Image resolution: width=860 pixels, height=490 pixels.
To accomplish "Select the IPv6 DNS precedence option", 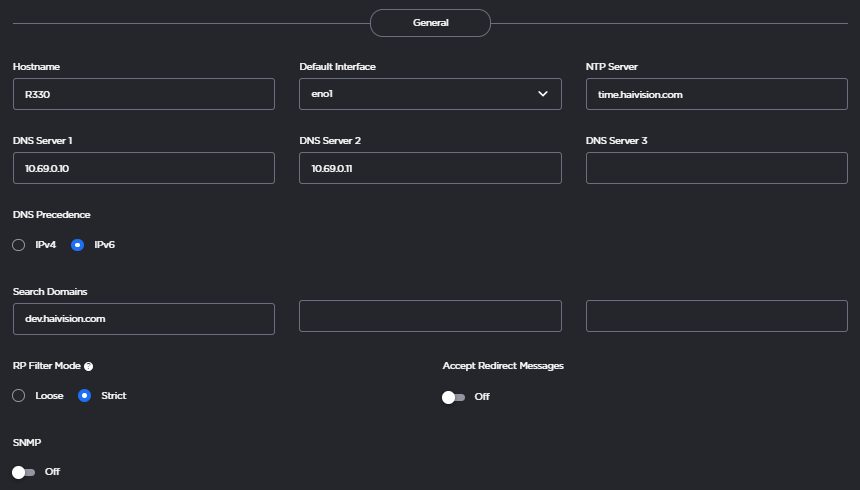I will (x=78, y=245).
